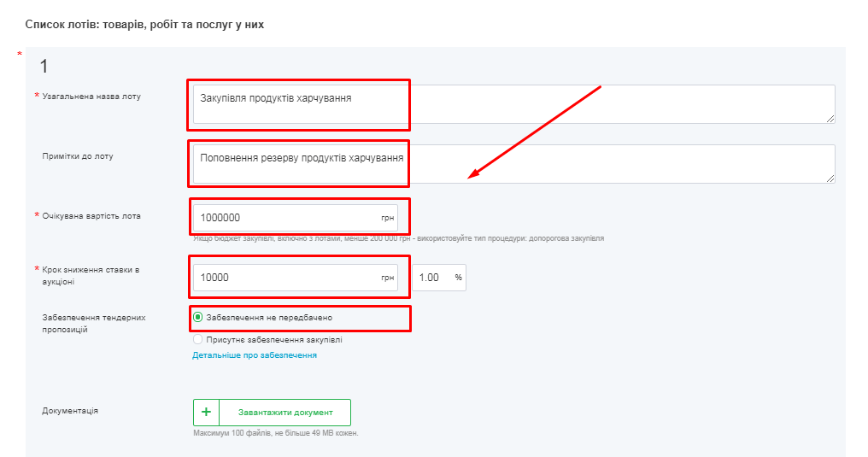
Task: Click the green plus icon for document upload
Action: click(x=206, y=413)
